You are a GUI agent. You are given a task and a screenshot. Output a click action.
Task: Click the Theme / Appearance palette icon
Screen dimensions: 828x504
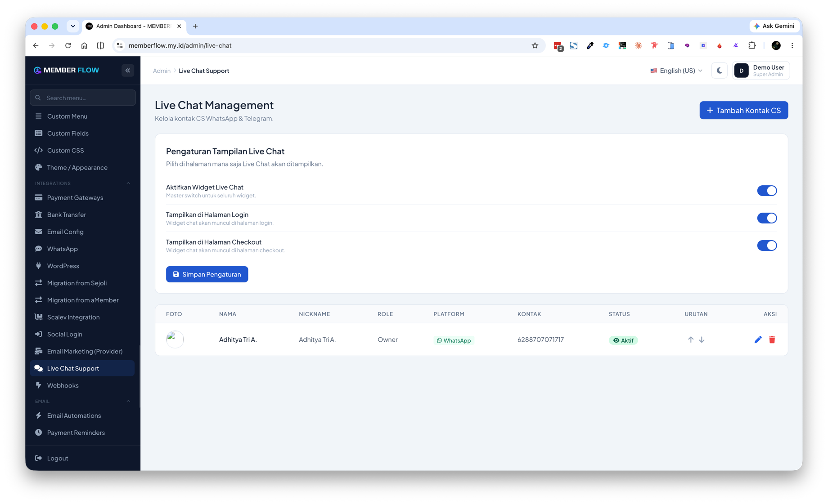point(39,167)
